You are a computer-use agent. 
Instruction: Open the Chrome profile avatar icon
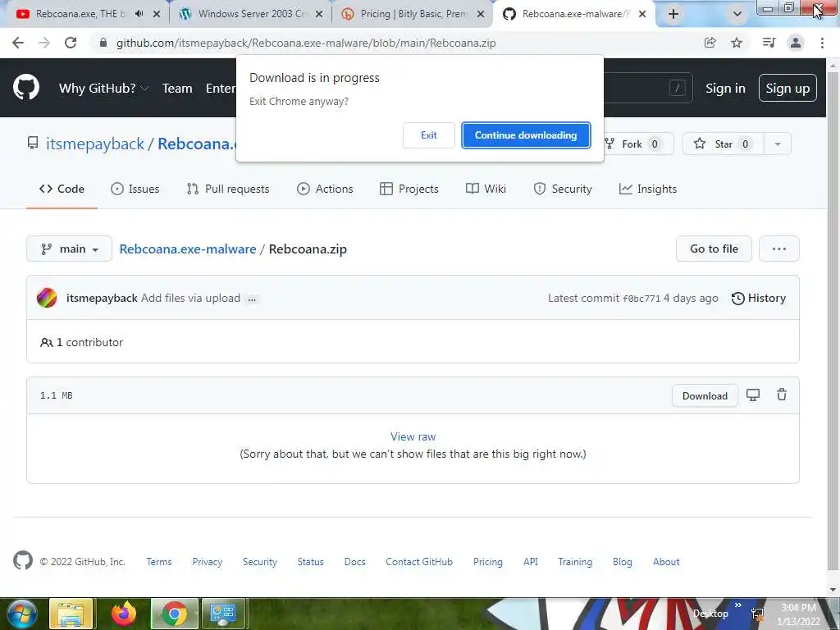[796, 43]
